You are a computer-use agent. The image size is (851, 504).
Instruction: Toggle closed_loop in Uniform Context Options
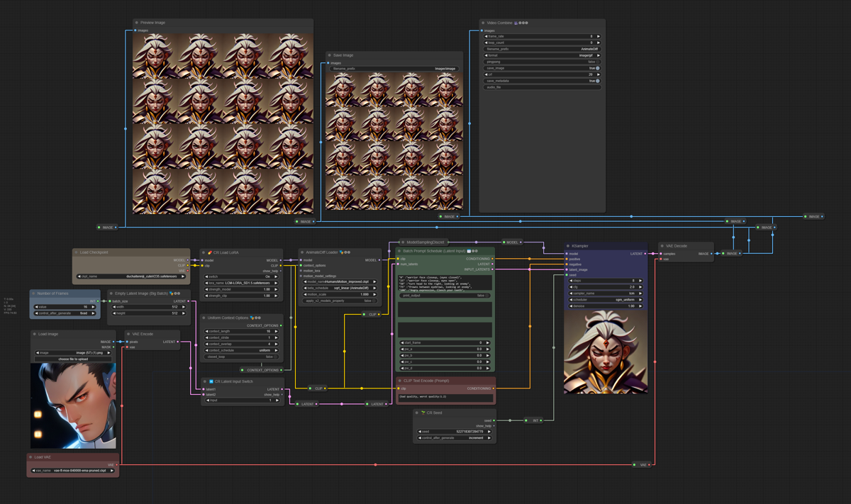[276, 357]
